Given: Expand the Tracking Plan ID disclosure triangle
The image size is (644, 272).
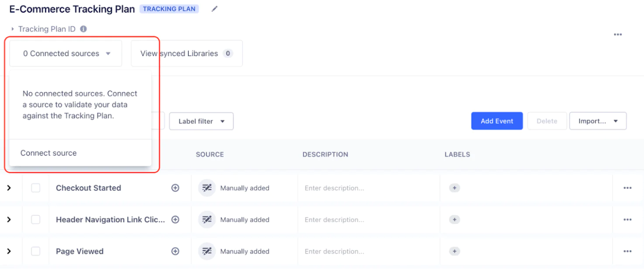Looking at the screenshot, I should click(13, 29).
